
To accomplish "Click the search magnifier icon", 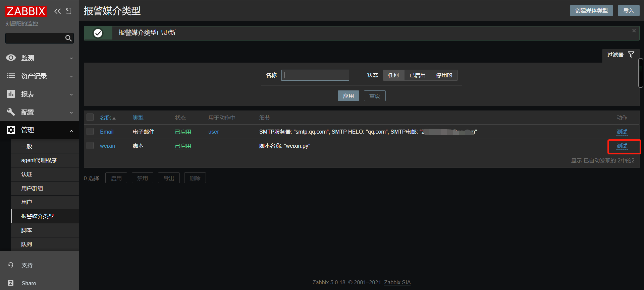I will tap(68, 38).
